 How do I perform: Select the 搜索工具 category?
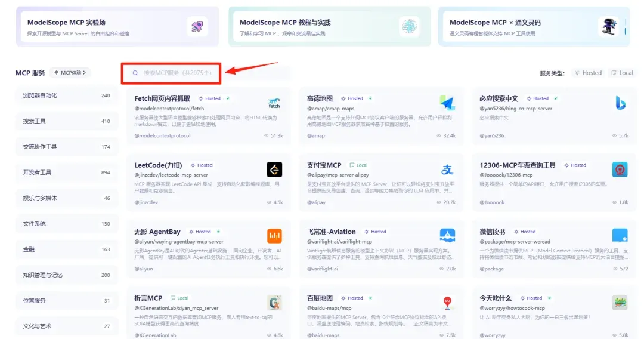pos(67,121)
